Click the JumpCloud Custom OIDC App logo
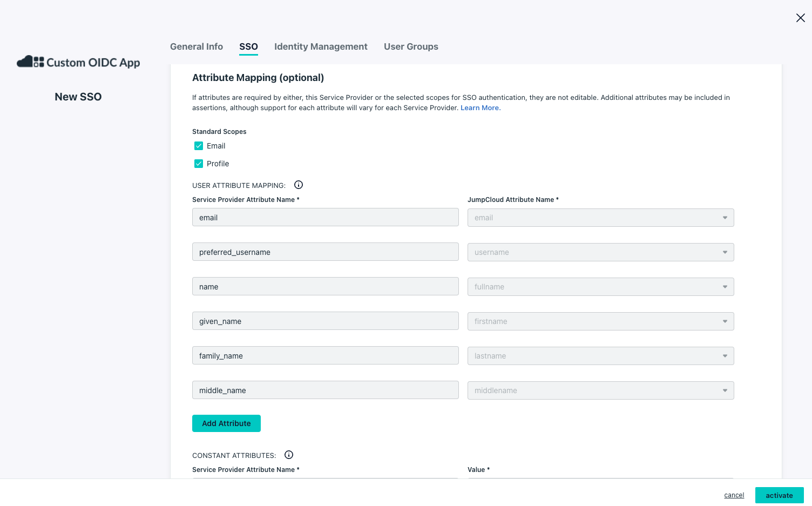Image resolution: width=812 pixels, height=506 pixels. pos(79,62)
